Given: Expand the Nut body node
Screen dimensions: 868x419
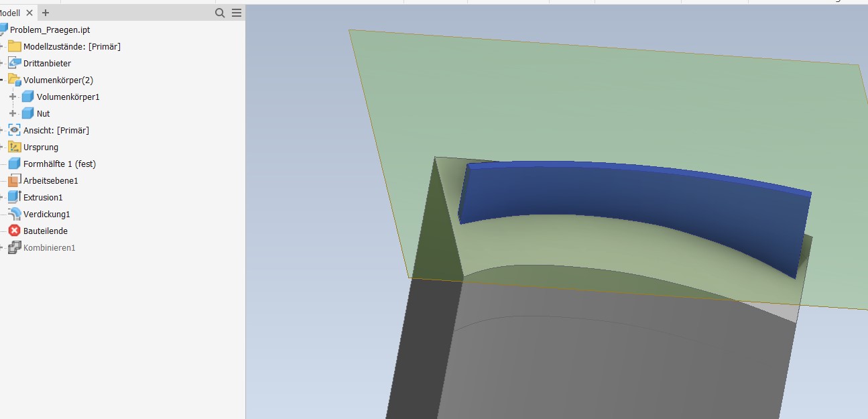Looking at the screenshot, I should (x=12, y=113).
